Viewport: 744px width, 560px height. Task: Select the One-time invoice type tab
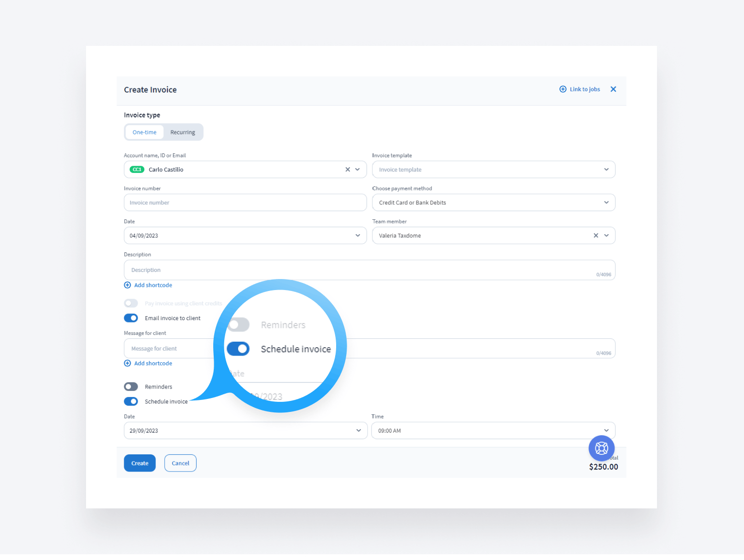(144, 132)
